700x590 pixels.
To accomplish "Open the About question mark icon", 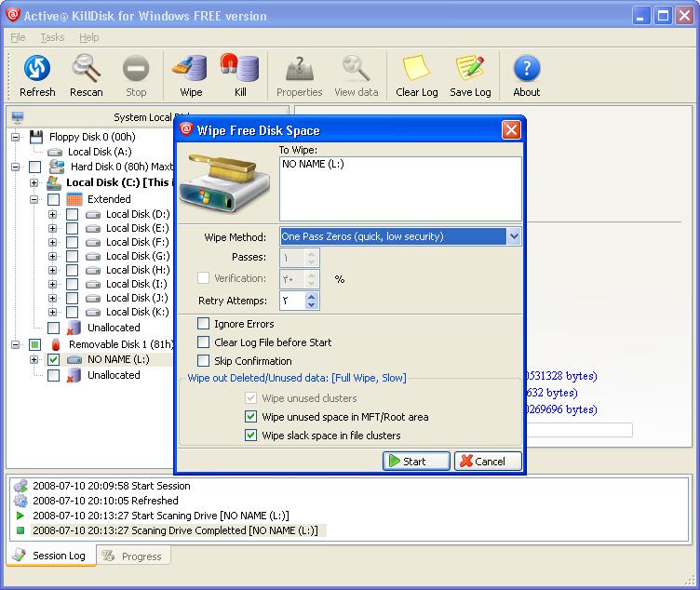I will pos(527,68).
